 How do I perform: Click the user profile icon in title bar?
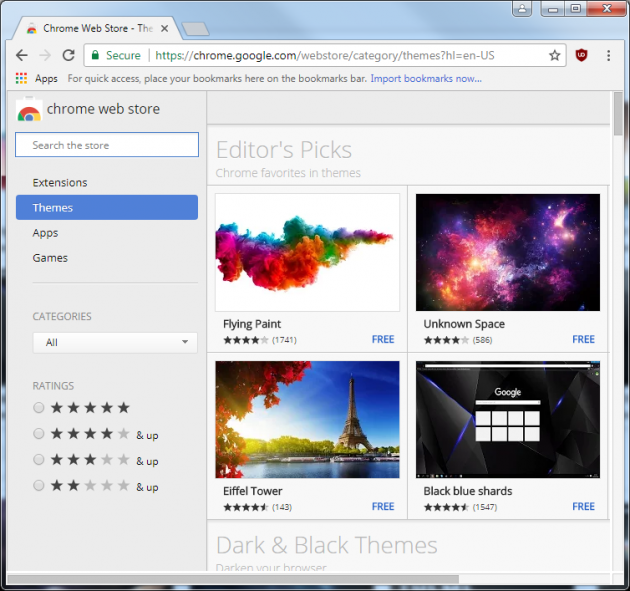[x=522, y=8]
